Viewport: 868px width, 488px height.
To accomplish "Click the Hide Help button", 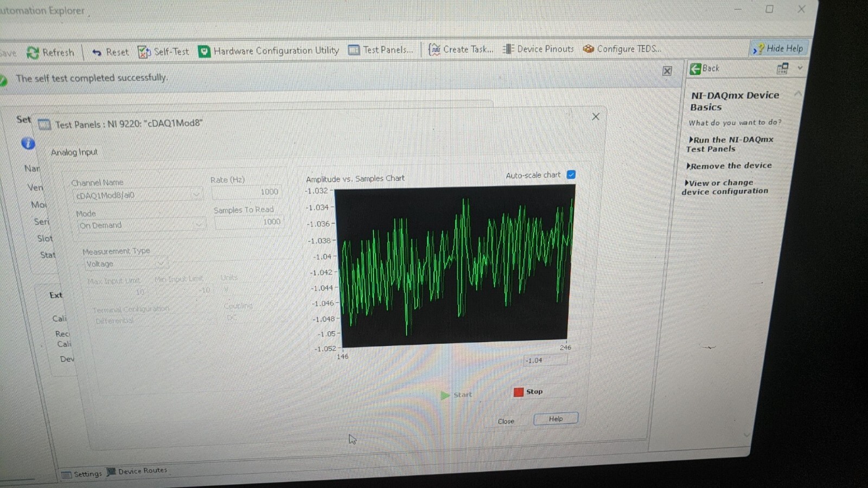I will 778,48.
